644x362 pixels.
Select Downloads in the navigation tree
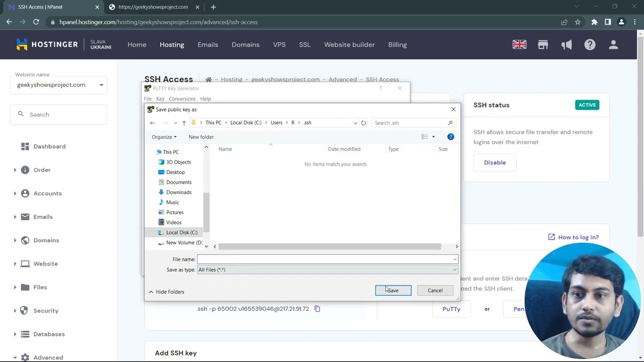tap(179, 192)
